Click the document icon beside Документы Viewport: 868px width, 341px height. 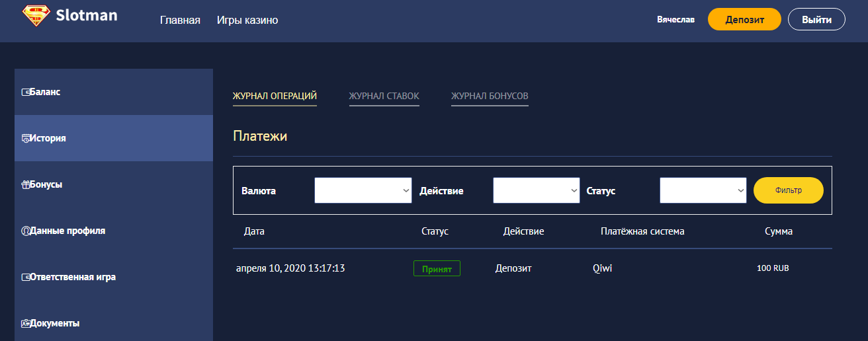pyautogui.click(x=25, y=324)
